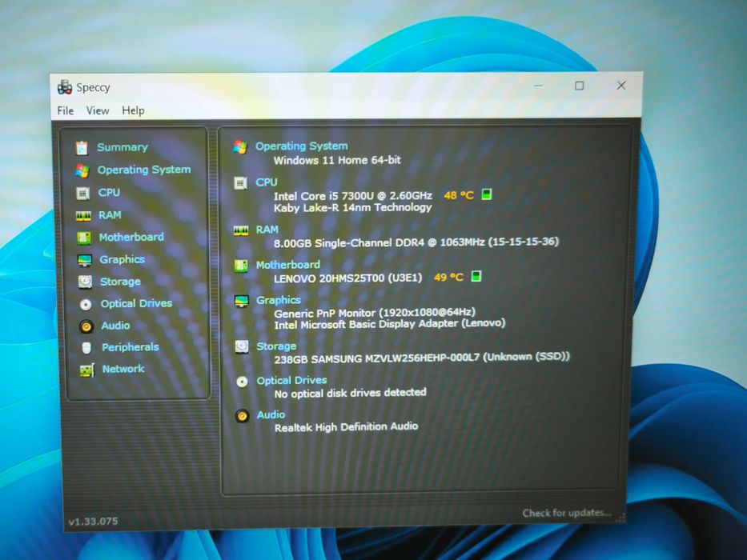The width and height of the screenshot is (747, 560).
Task: Click the Summary clipboard icon in sidebar
Action: pyautogui.click(x=82, y=148)
